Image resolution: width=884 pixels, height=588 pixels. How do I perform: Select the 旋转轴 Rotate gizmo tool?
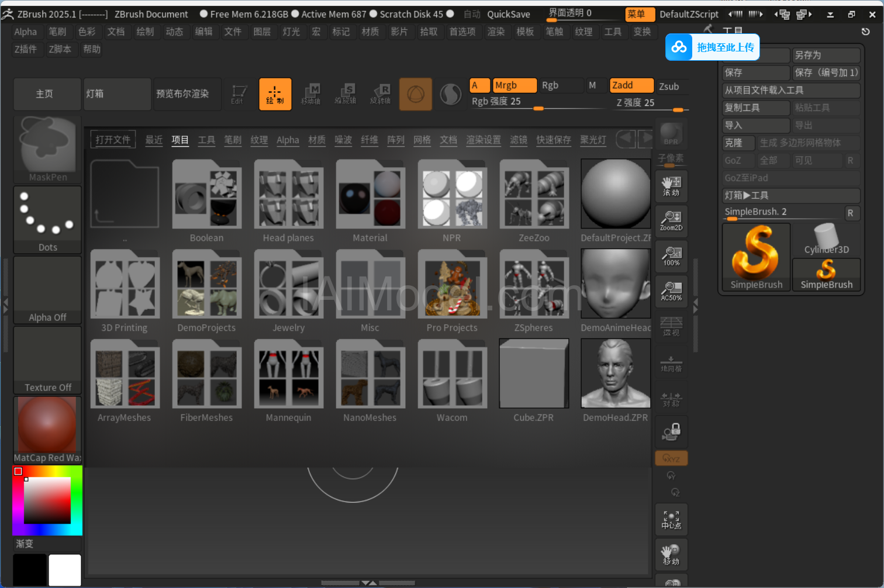381,94
